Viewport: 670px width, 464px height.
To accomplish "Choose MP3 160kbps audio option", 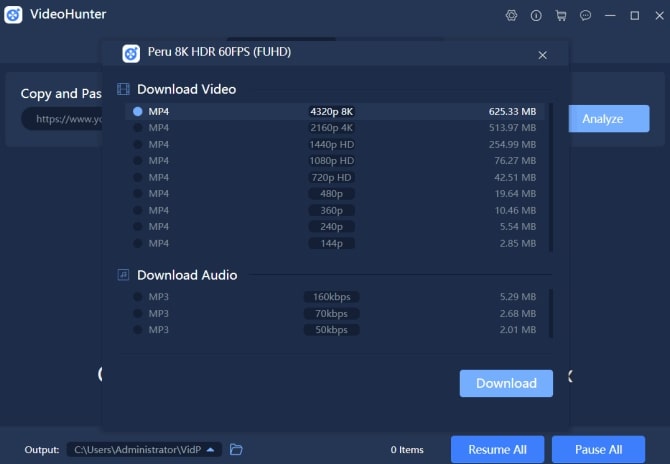I will [x=138, y=297].
